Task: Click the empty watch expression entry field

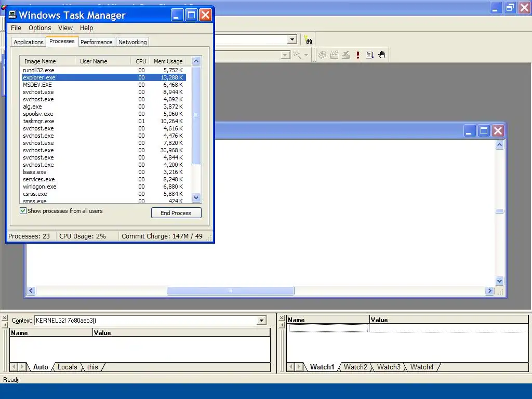Action: tap(328, 328)
